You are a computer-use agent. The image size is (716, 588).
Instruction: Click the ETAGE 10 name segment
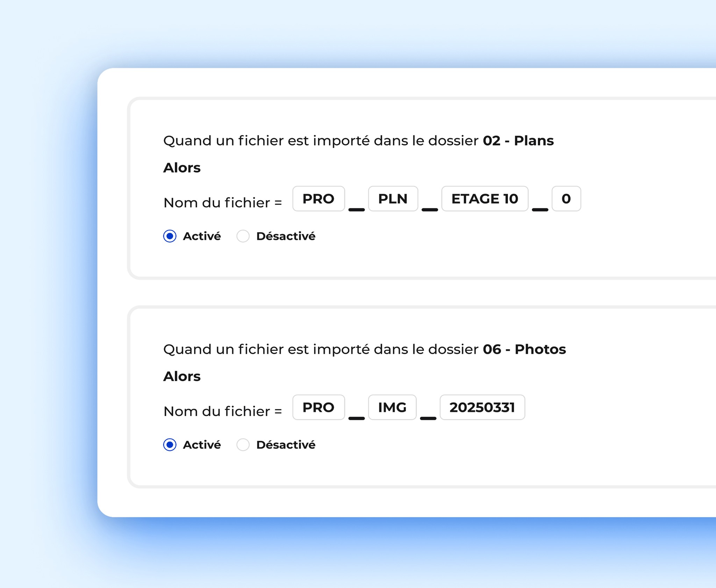(485, 199)
